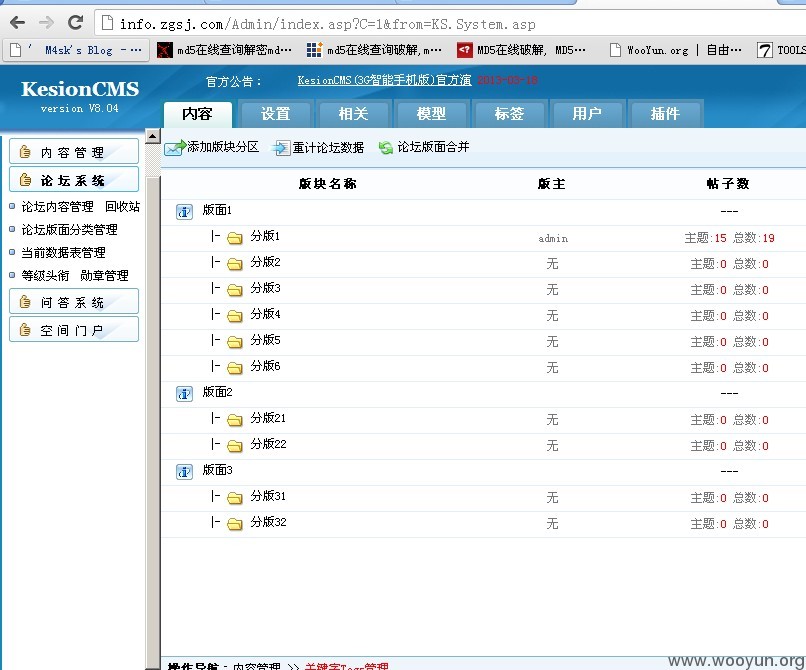Click the 版块名称 column header
806x670 pixels.
327,184
